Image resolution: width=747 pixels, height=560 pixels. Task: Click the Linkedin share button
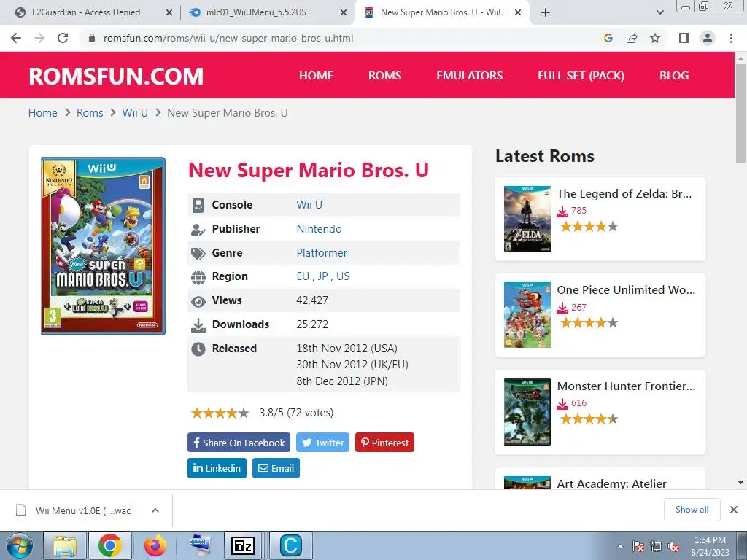pos(217,468)
